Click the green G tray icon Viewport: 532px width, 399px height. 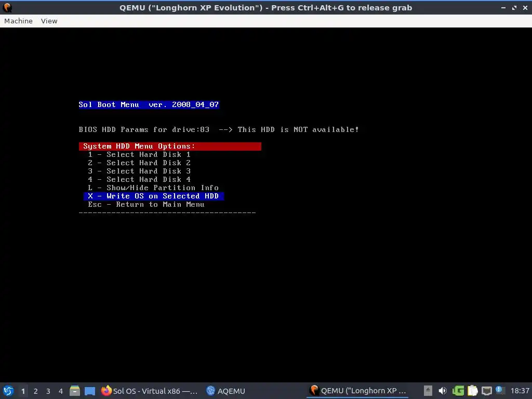(x=458, y=391)
